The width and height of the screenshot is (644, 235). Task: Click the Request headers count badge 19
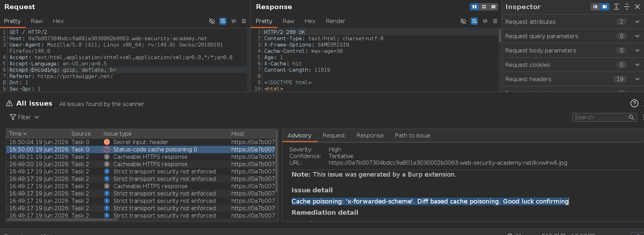point(620,79)
